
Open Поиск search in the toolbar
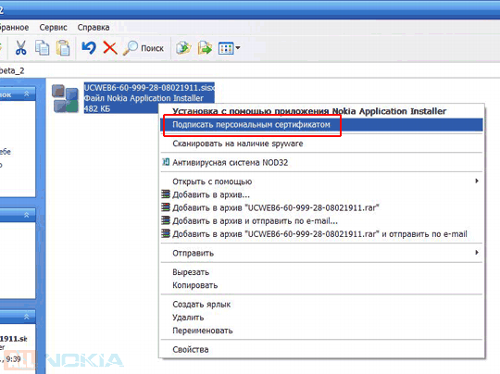[143, 48]
